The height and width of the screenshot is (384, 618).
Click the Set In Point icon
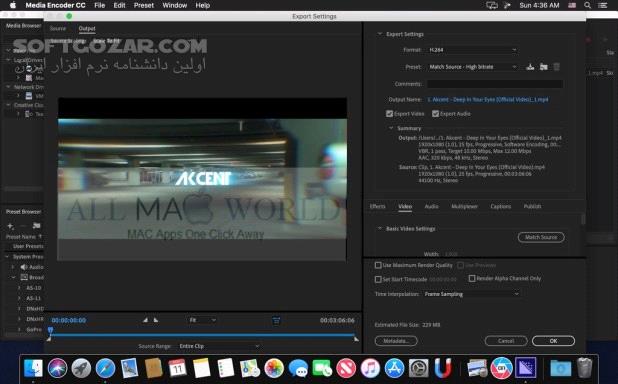pyautogui.click(x=145, y=320)
